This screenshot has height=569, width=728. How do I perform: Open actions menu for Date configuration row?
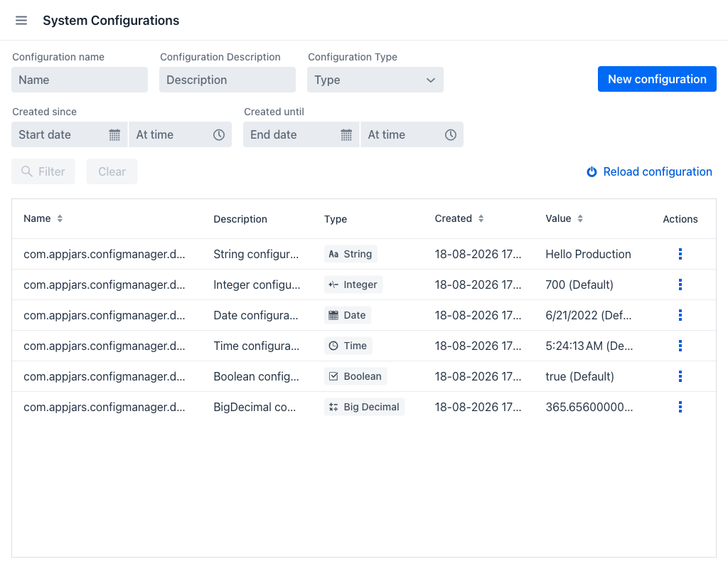680,315
